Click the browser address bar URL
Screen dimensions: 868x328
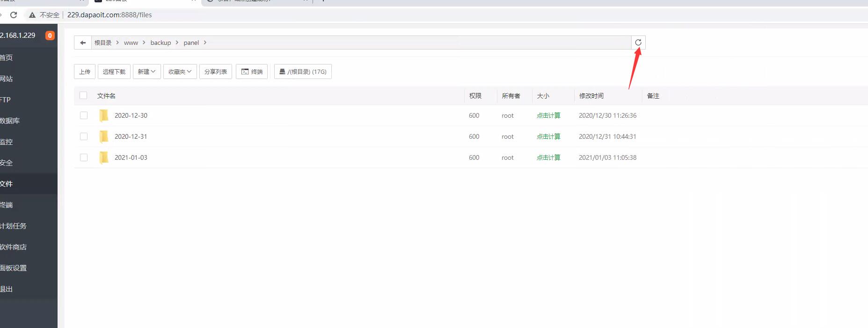109,15
